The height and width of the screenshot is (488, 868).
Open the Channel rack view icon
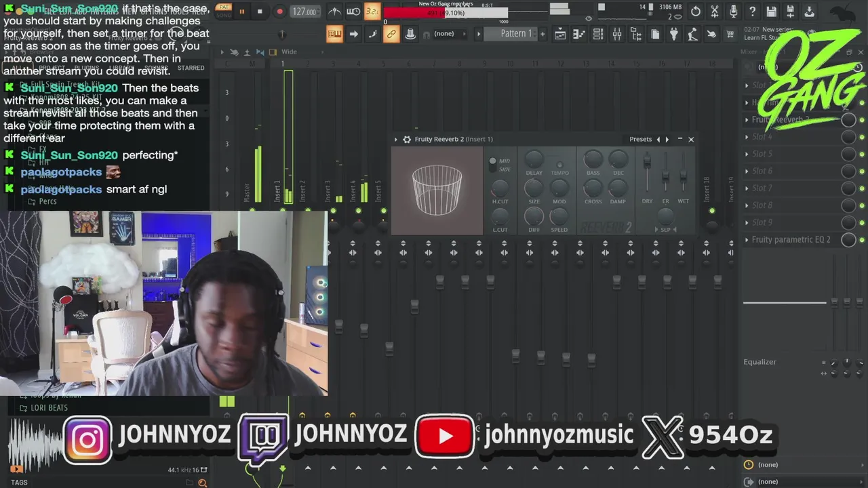click(598, 35)
